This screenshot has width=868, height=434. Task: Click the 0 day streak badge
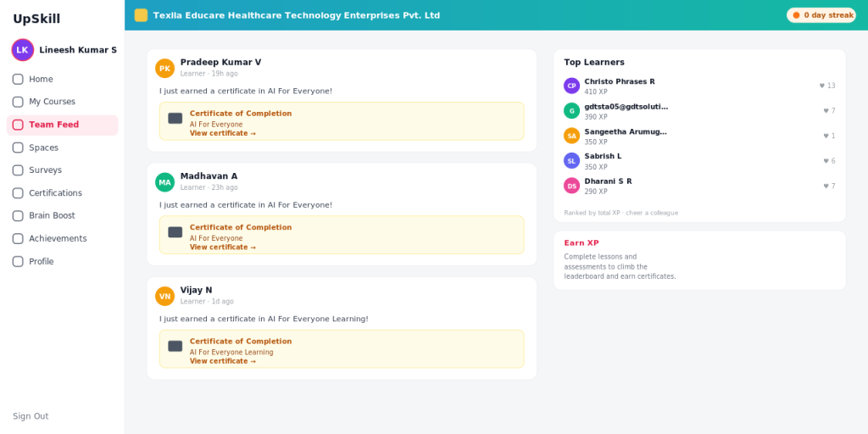click(x=821, y=15)
